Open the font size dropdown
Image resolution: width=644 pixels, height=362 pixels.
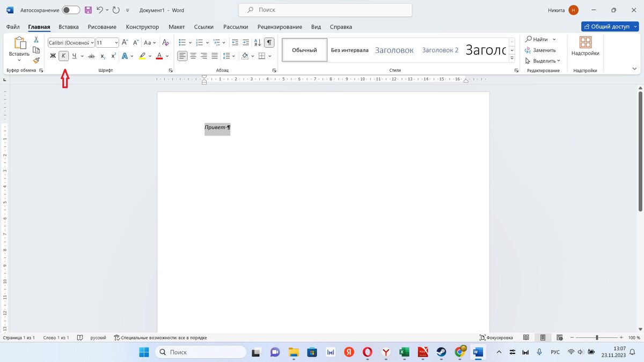[116, 42]
